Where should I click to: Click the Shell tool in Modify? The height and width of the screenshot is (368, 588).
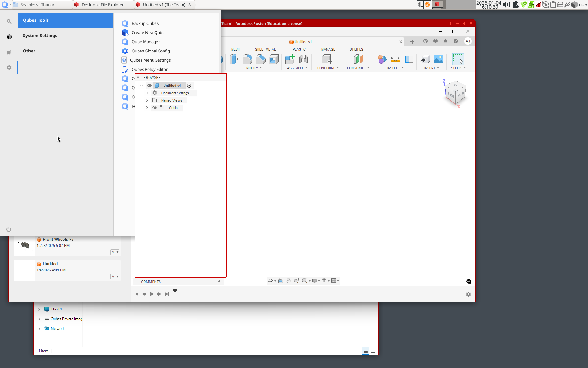coord(273,59)
